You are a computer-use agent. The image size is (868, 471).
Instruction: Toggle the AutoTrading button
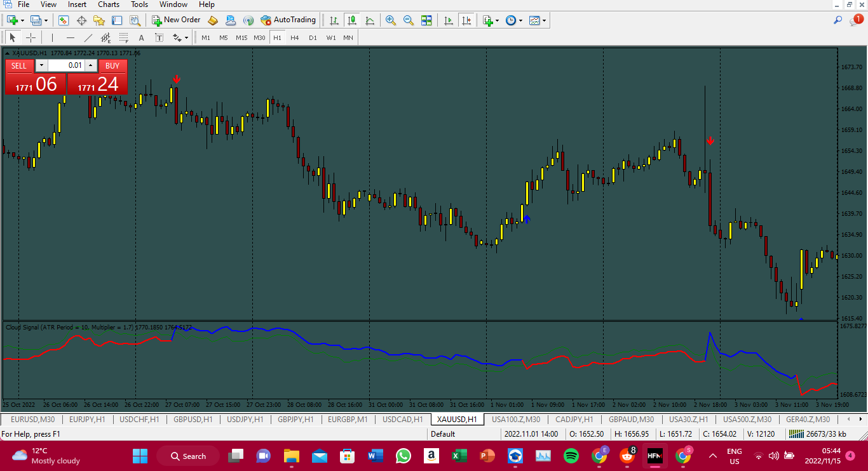(288, 20)
